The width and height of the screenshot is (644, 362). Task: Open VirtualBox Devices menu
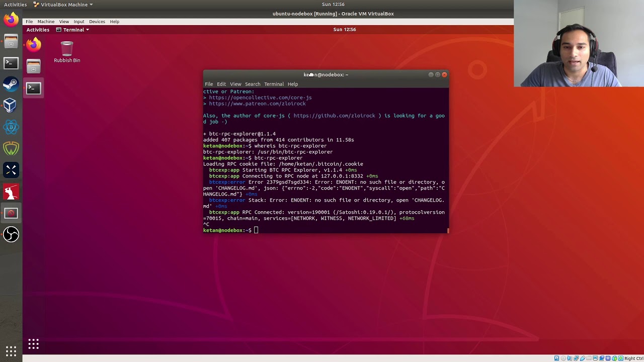pyautogui.click(x=97, y=22)
